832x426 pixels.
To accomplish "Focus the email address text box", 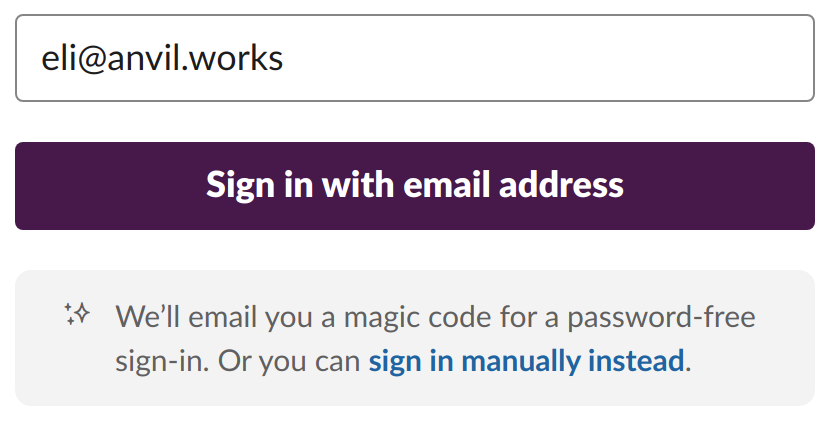I will [415, 58].
